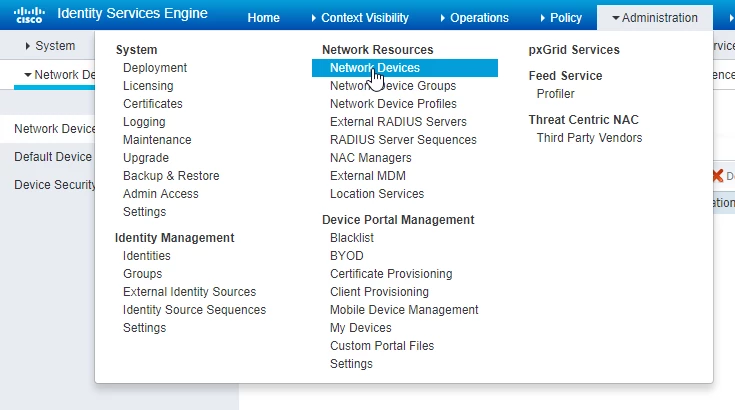The image size is (735, 410).
Task: Open External MDM
Action: 368,176
